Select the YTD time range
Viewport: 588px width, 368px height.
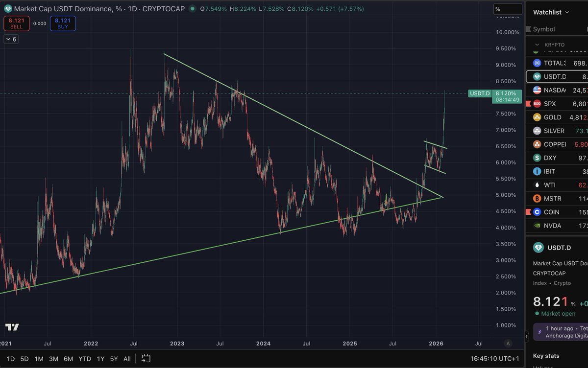pyautogui.click(x=85, y=359)
